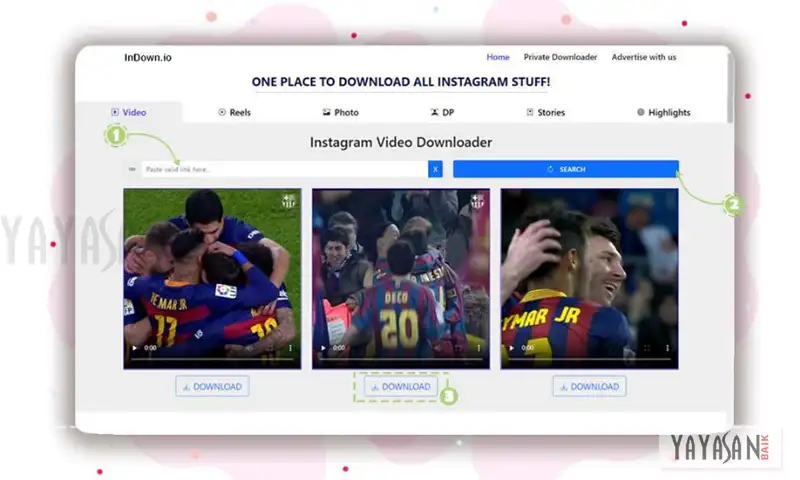The width and height of the screenshot is (800, 480).
Task: Download the first video with number 11 jersey
Action: (212, 387)
